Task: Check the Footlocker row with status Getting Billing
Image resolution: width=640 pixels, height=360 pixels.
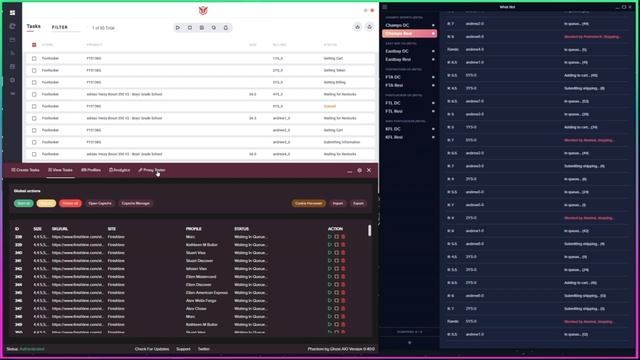Action: 34,82
